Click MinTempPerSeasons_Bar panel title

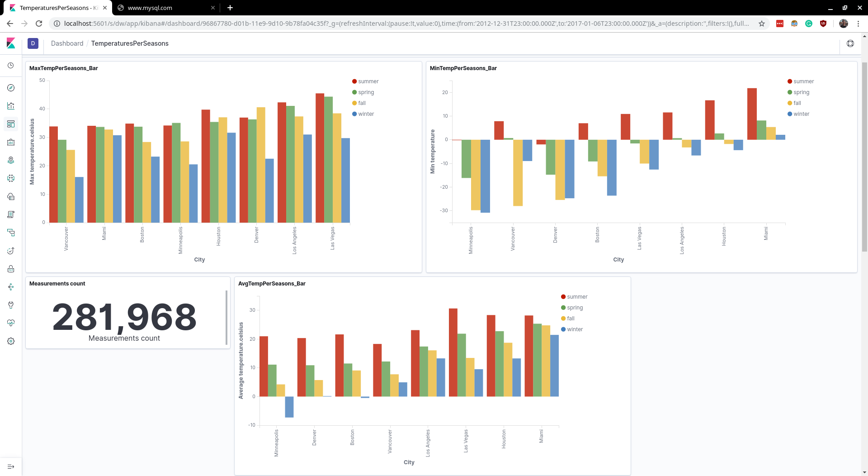[463, 68]
